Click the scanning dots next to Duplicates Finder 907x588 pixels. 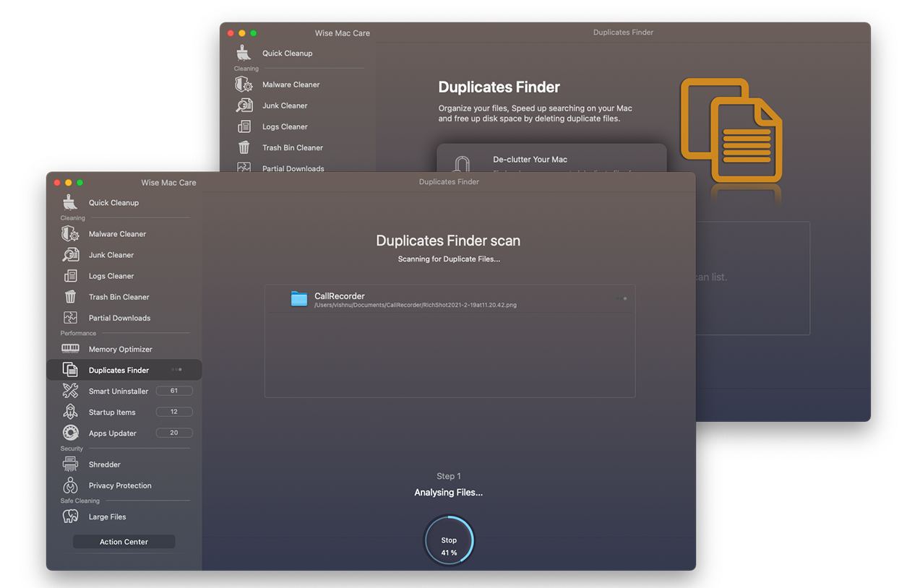(176, 370)
